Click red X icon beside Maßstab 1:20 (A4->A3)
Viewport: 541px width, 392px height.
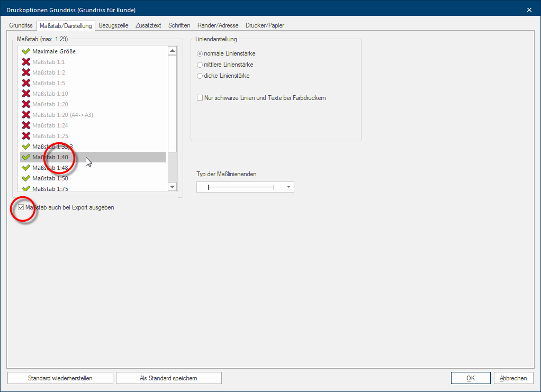point(25,115)
